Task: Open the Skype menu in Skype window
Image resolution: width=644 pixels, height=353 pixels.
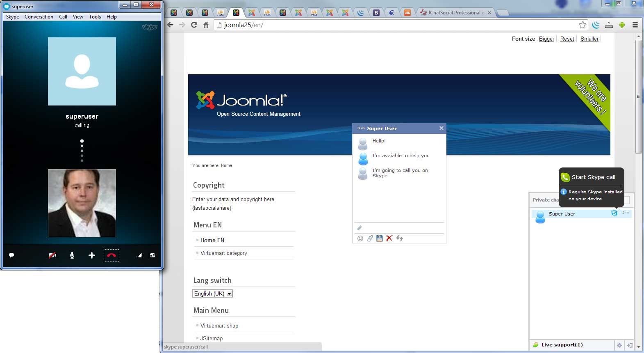Action: pos(12,17)
